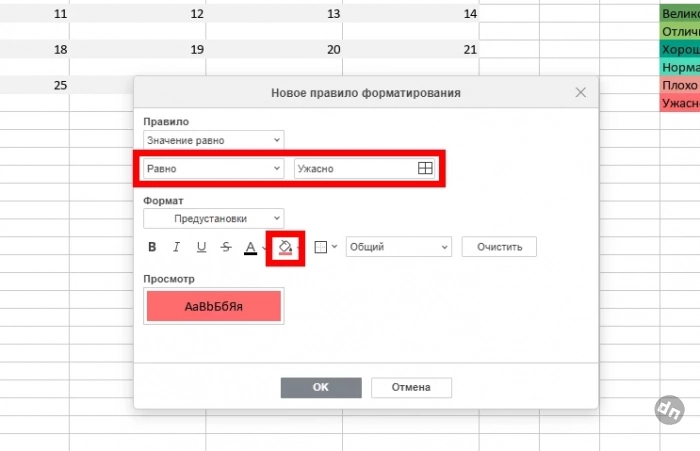The image size is (700, 451).
Task: Expand the borders dropdown arrow
Action: 335,247
